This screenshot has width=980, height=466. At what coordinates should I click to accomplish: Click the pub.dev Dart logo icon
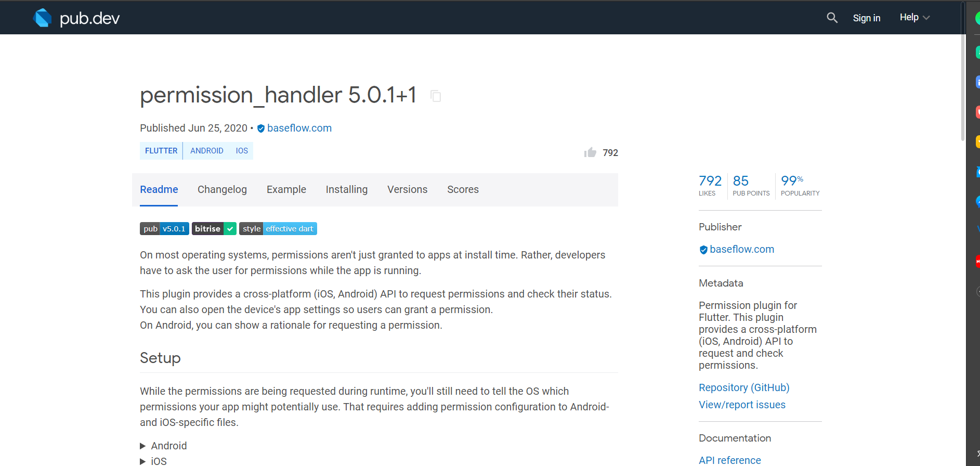coord(42,18)
